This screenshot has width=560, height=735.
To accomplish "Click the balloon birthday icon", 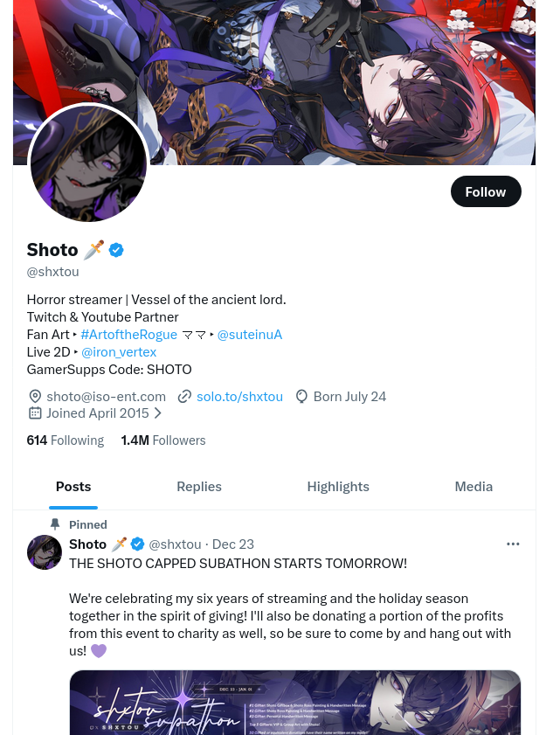I will [x=301, y=396].
